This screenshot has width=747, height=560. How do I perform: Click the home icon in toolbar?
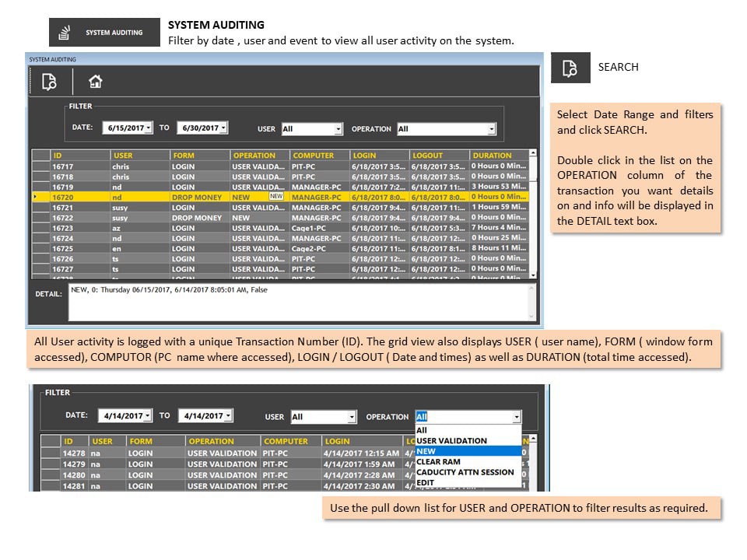[95, 82]
